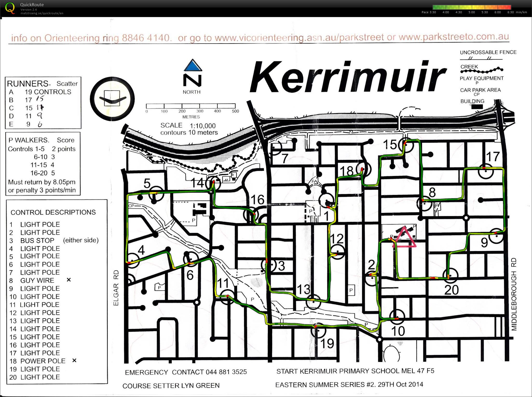The width and height of the screenshot is (532, 397).
Task: Select control circle 15 on the map
Action: [406, 145]
